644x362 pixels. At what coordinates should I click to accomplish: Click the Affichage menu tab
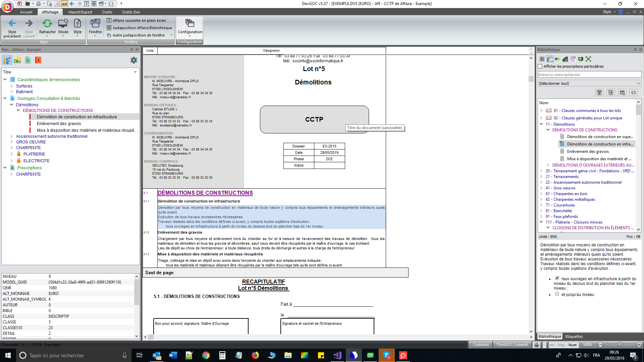[x=50, y=12]
